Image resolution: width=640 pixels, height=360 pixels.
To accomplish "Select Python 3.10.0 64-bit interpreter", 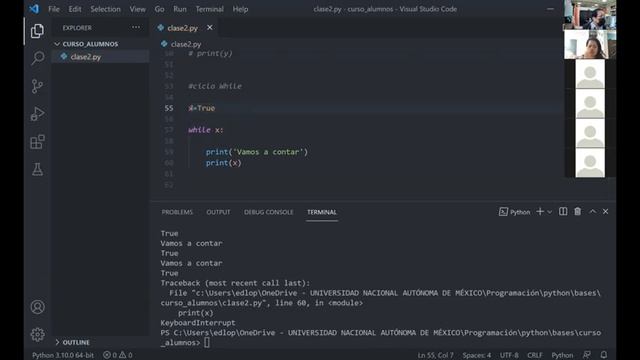I will point(63,355).
